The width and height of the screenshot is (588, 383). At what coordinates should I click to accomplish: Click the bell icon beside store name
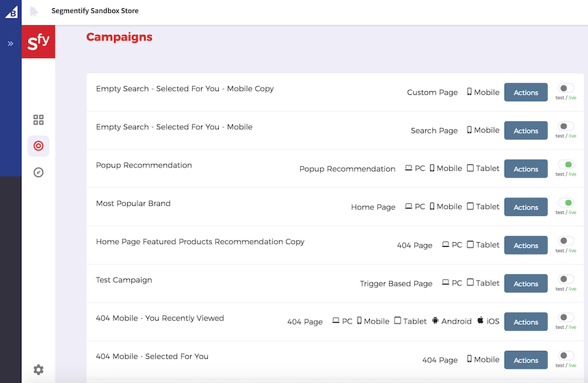pyautogui.click(x=34, y=12)
